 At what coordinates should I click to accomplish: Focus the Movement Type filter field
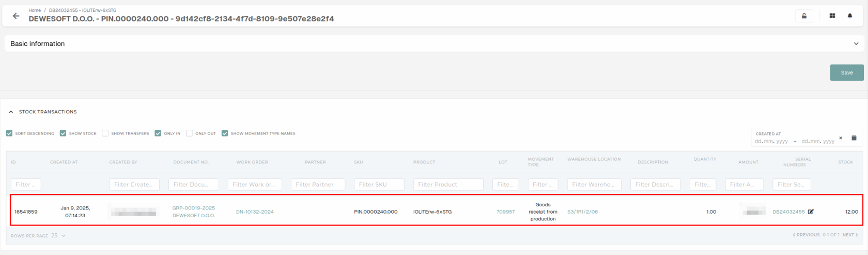pyautogui.click(x=542, y=184)
